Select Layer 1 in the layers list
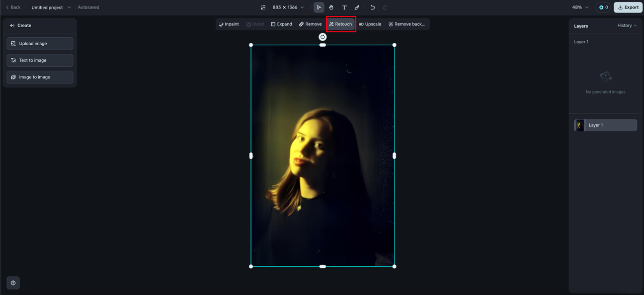 point(606,125)
